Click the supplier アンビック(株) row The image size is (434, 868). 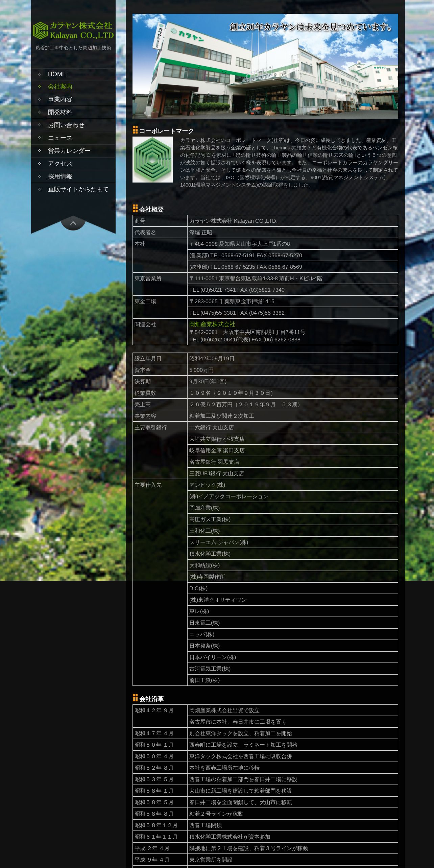(292, 485)
